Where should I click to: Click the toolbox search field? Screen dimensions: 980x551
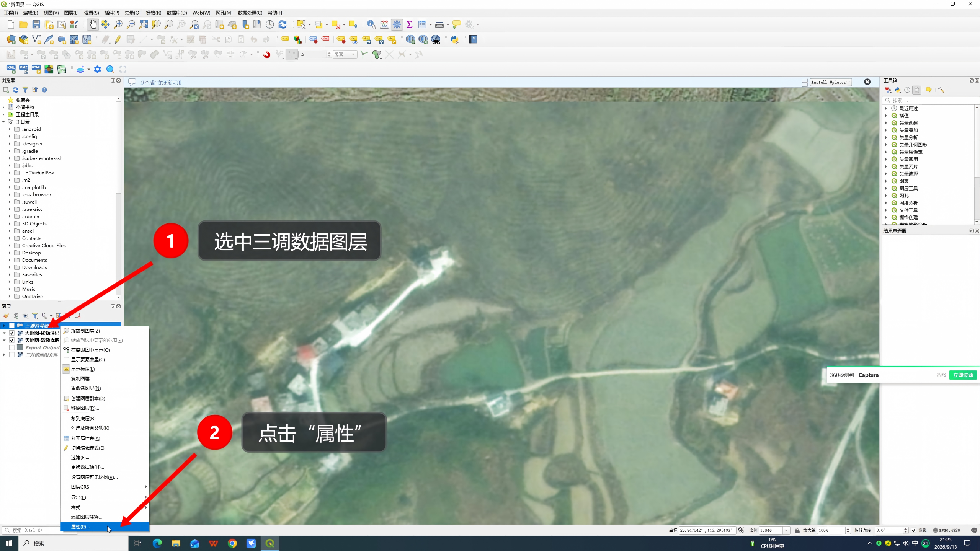[x=931, y=100]
